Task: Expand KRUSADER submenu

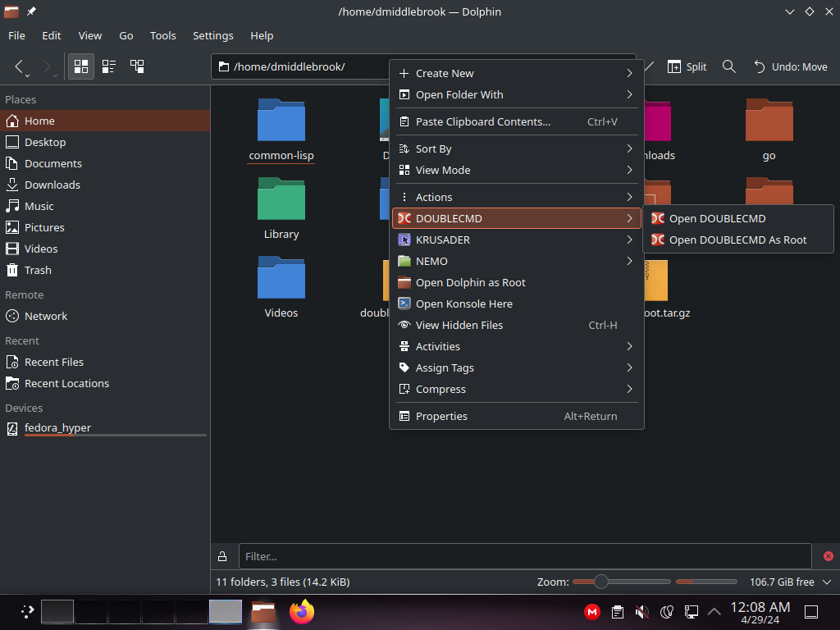Action: click(x=517, y=240)
